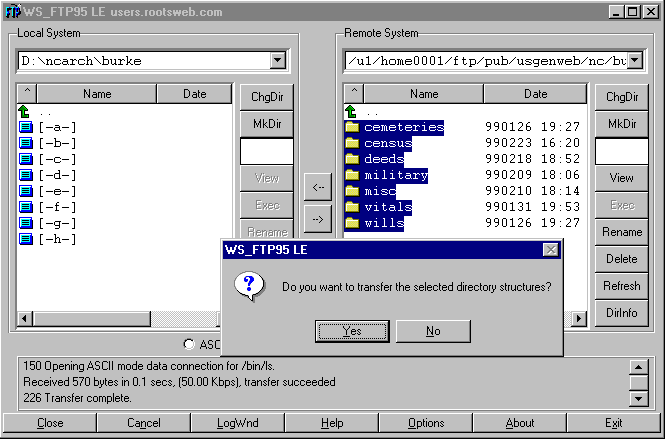Click the local parent directory up arrow
Viewport: 665px width, 439px height.
pyautogui.click(x=26, y=111)
